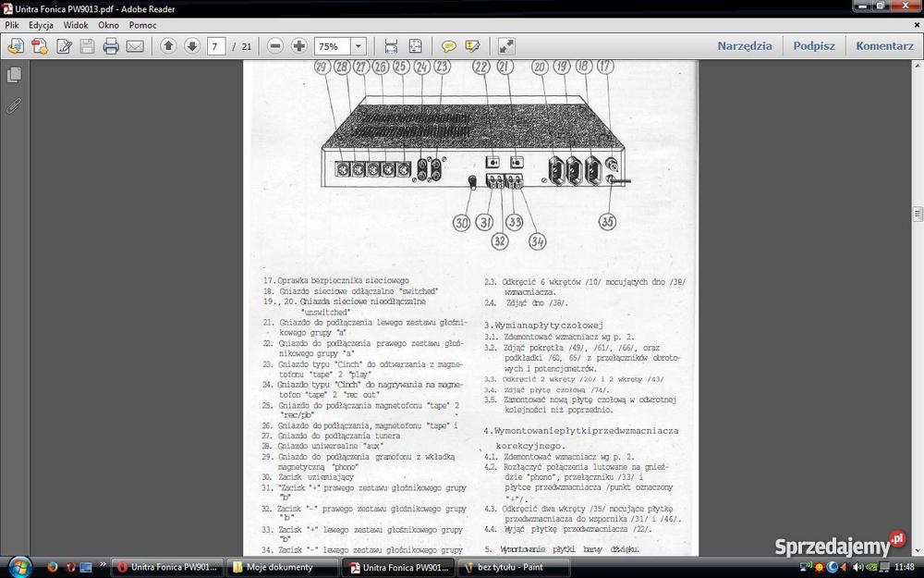Screen dimensions: 924x578
Task: Toggle the attachments paperclip panel
Action: click(x=14, y=105)
